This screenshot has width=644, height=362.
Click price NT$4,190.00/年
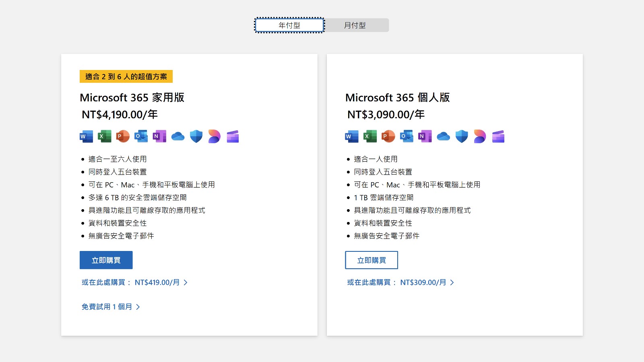120,115
